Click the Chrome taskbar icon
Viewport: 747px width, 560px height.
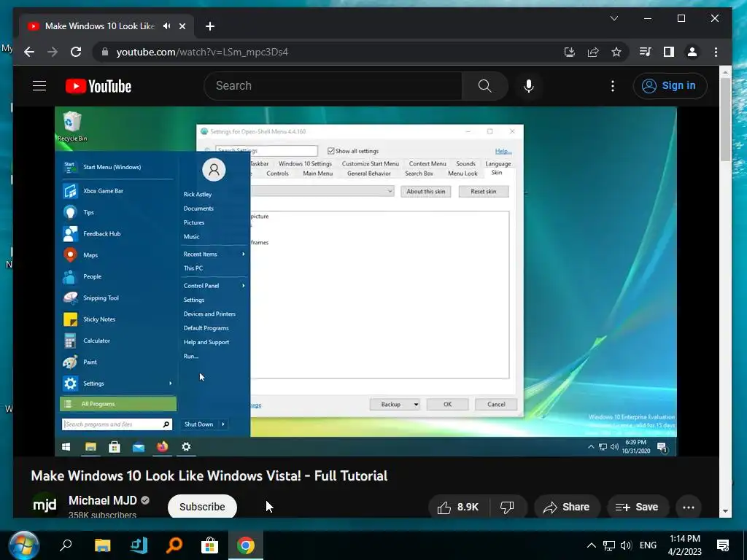click(x=245, y=545)
